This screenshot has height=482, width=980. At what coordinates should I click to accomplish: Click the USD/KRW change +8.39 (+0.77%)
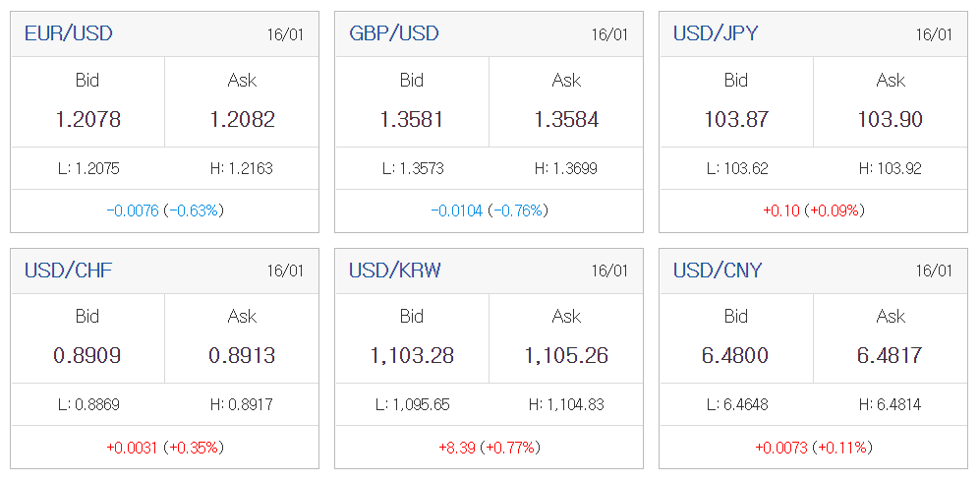[x=490, y=448]
